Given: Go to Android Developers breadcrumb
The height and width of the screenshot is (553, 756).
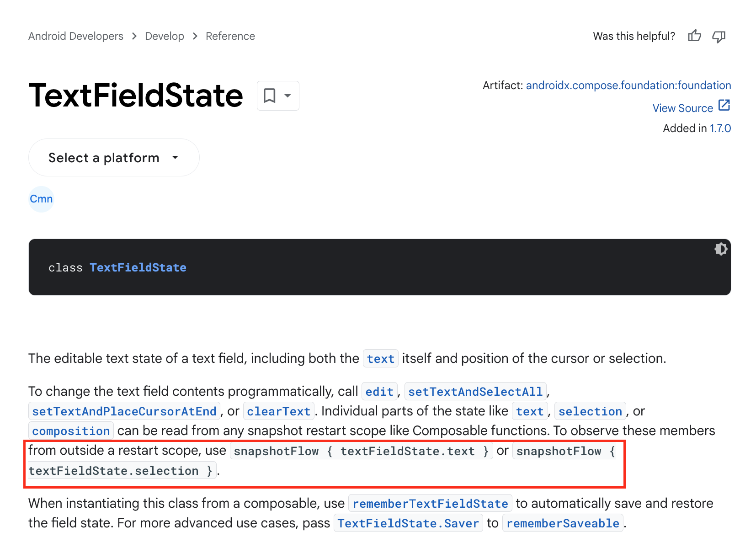Looking at the screenshot, I should (x=76, y=36).
